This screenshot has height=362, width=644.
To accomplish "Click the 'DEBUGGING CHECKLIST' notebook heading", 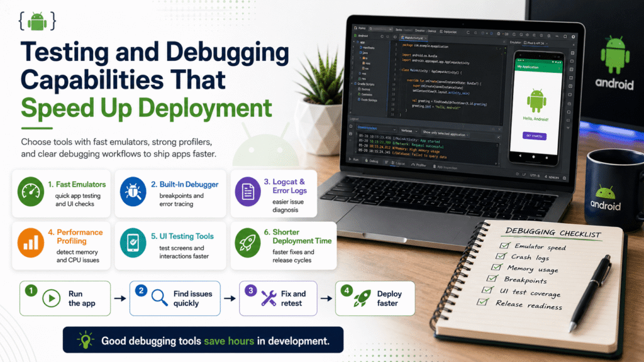I will pos(553,233).
